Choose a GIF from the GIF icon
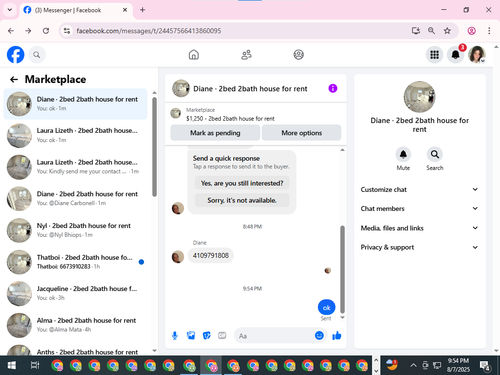The image size is (500, 375). (x=222, y=335)
